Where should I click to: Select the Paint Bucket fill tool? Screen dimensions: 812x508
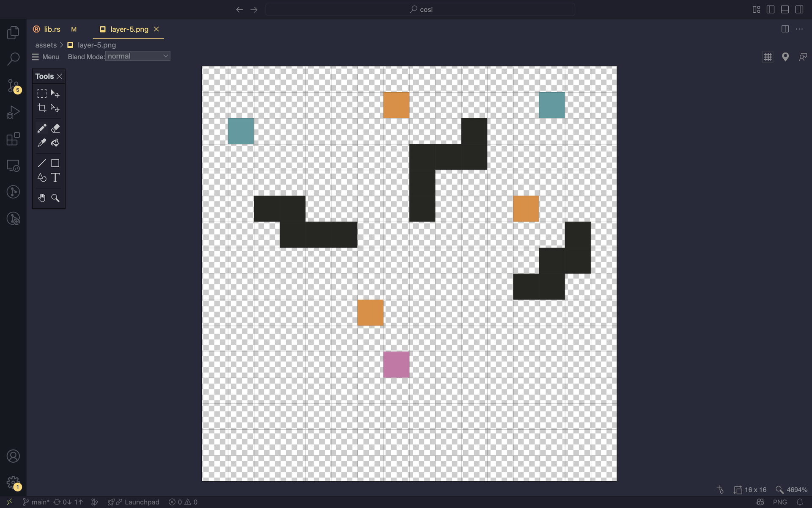(55, 143)
